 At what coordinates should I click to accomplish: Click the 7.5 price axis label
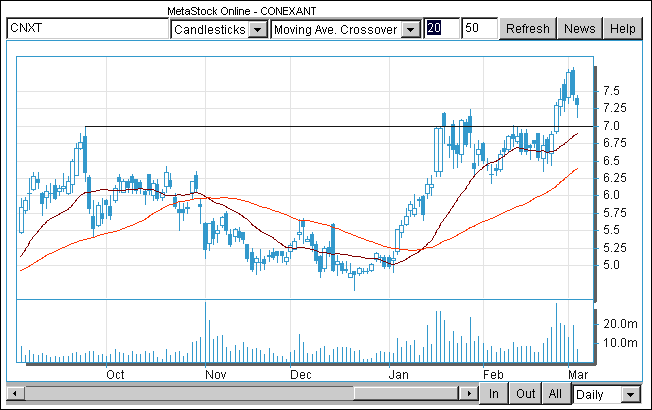(x=611, y=91)
